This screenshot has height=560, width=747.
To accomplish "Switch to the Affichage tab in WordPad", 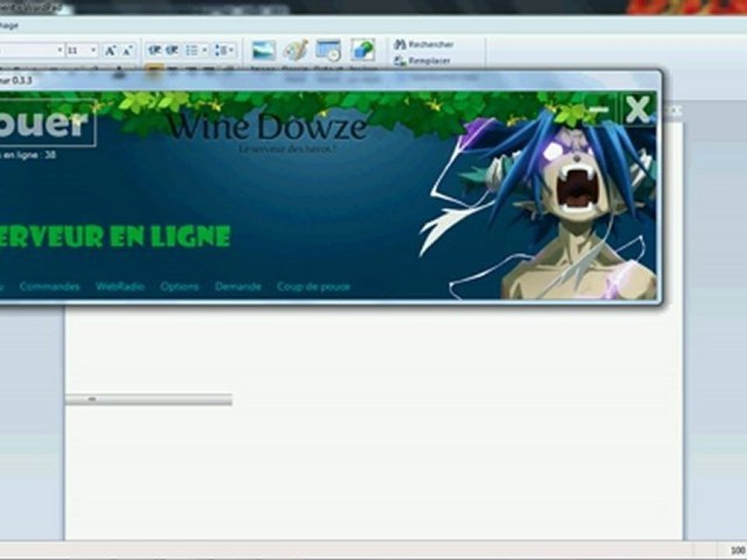I will click(9, 25).
